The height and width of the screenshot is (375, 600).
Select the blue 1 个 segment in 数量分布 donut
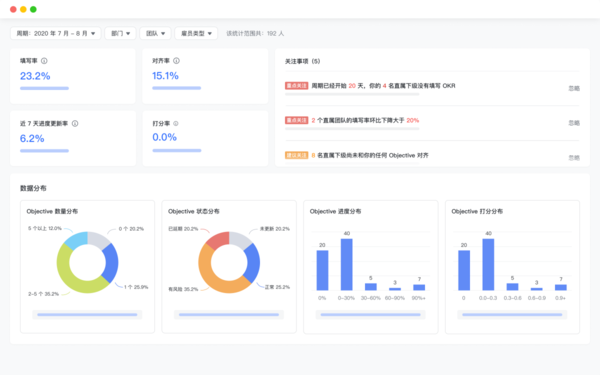pos(111,263)
